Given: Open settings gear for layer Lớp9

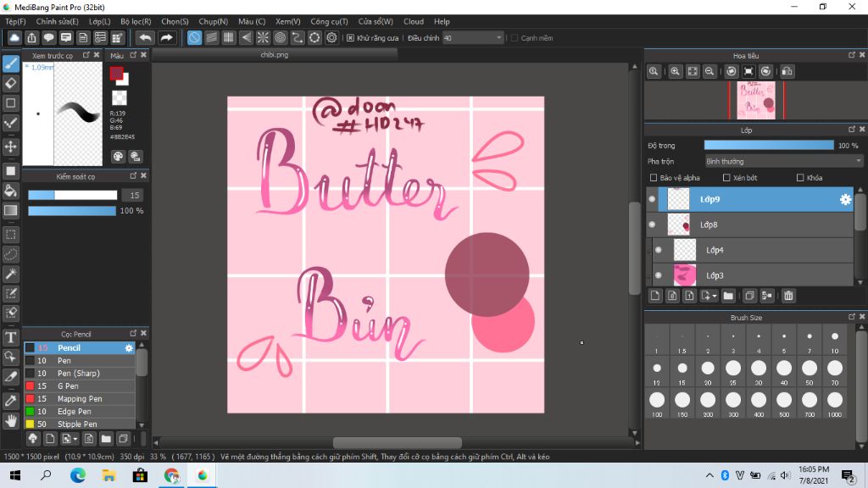Looking at the screenshot, I should point(844,200).
